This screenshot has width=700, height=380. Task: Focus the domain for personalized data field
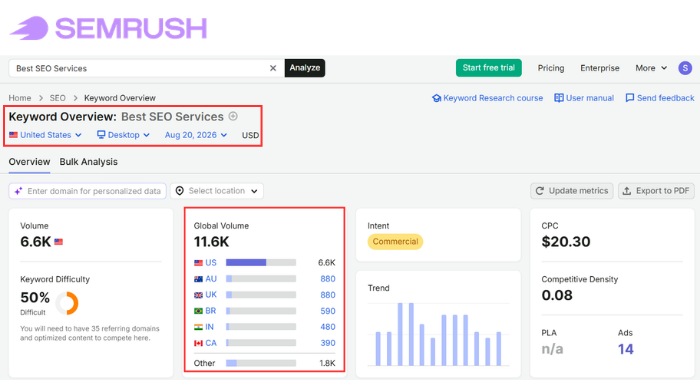click(88, 191)
